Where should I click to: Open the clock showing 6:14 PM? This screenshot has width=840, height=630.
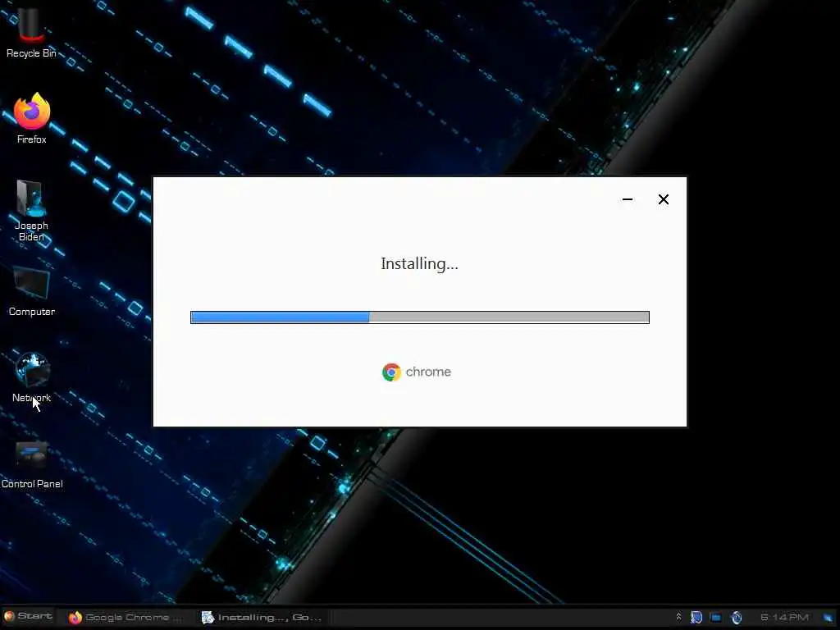click(783, 617)
